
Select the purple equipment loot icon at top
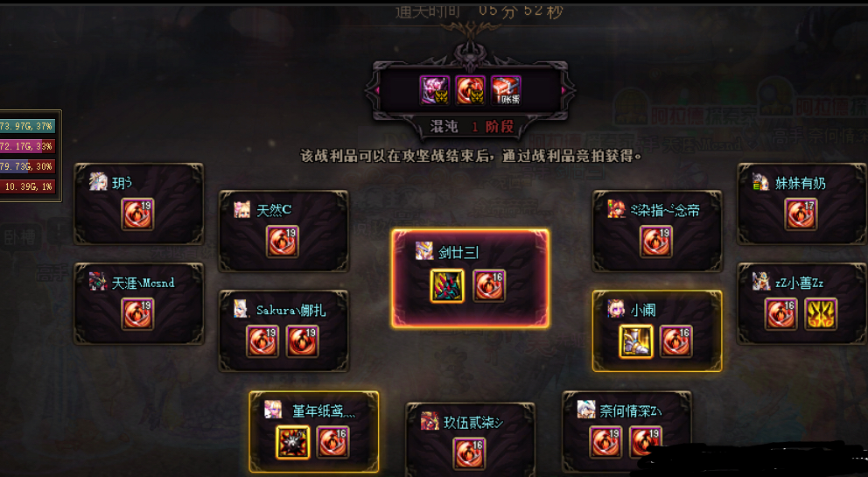pos(435,90)
